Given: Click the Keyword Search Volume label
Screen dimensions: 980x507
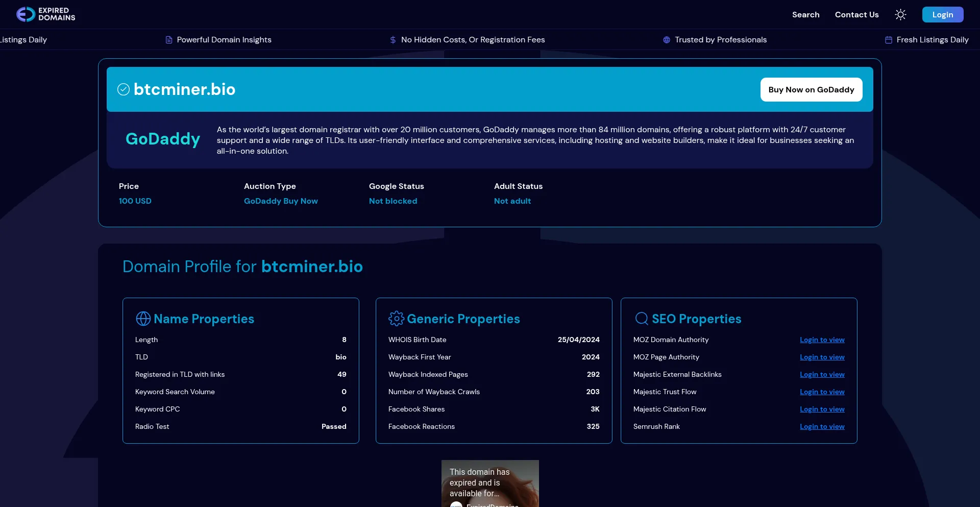Looking at the screenshot, I should tap(175, 392).
